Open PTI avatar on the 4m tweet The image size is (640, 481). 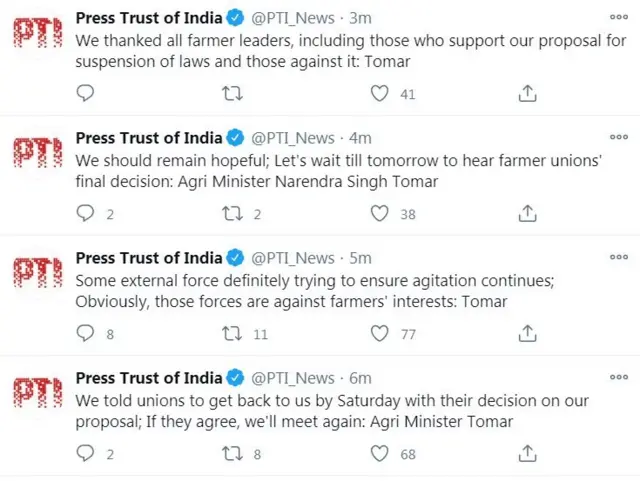coord(36,154)
